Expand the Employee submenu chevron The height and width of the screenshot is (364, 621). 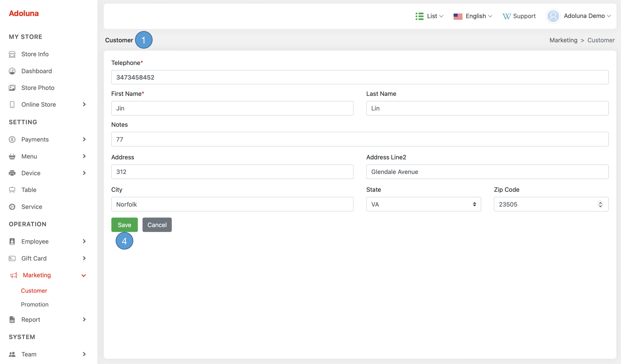coord(84,241)
